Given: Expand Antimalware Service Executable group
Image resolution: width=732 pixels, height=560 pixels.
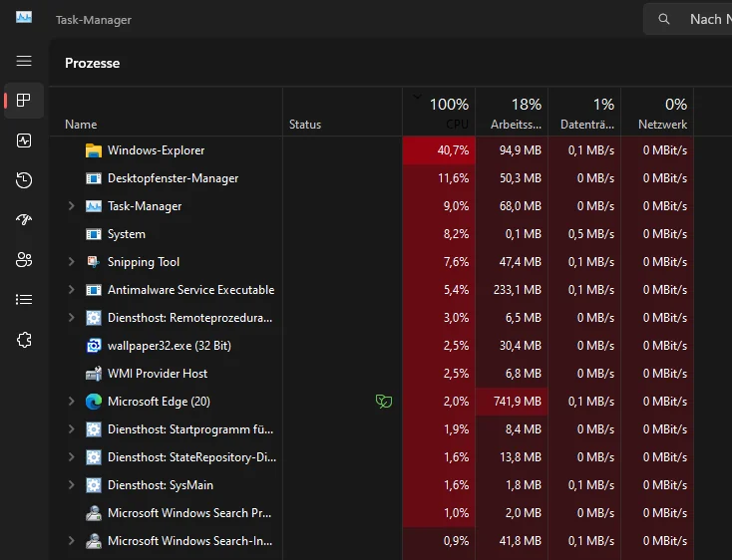Looking at the screenshot, I should tap(71, 290).
